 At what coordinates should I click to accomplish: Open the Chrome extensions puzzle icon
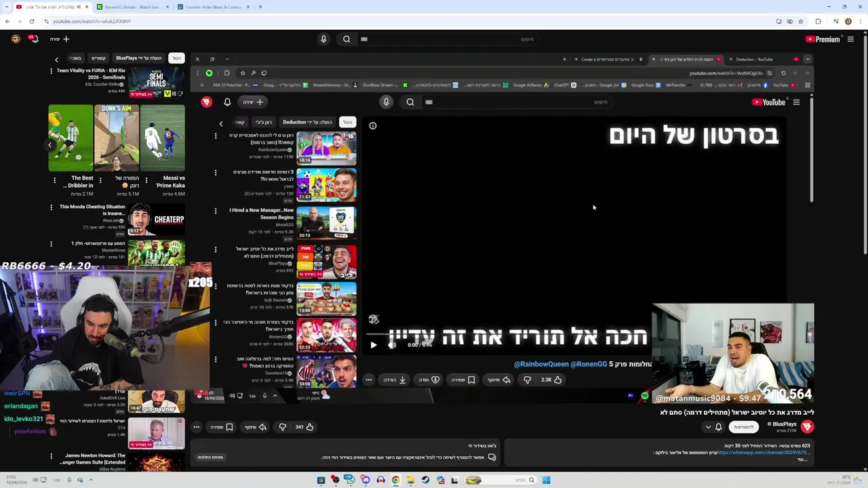click(818, 21)
